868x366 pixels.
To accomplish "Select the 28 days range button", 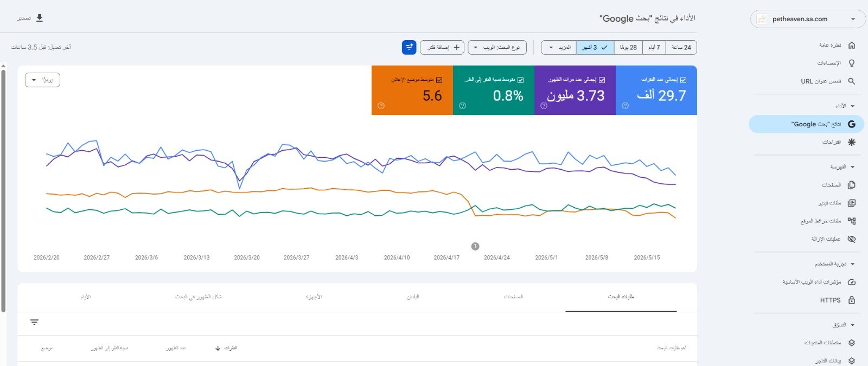I will 628,47.
